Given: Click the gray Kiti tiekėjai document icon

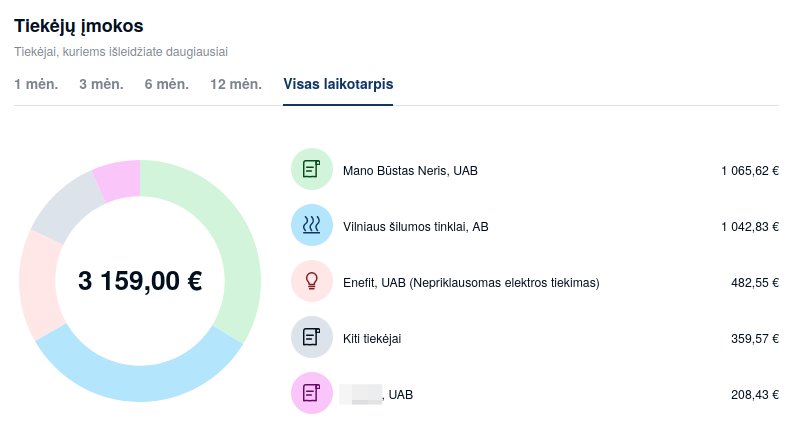Looking at the screenshot, I should (311, 337).
